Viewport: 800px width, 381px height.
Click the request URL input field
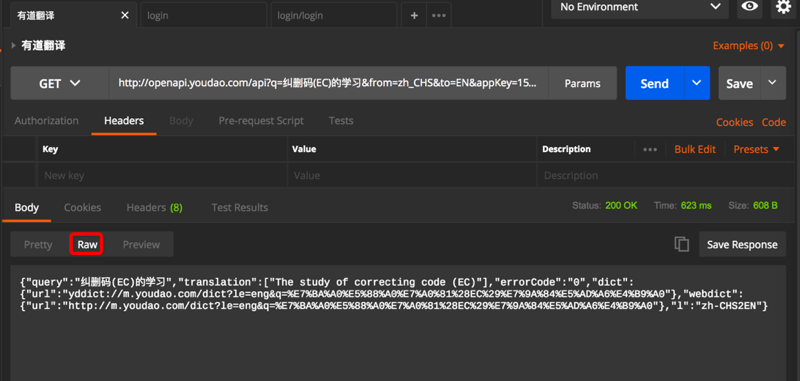tap(328, 83)
